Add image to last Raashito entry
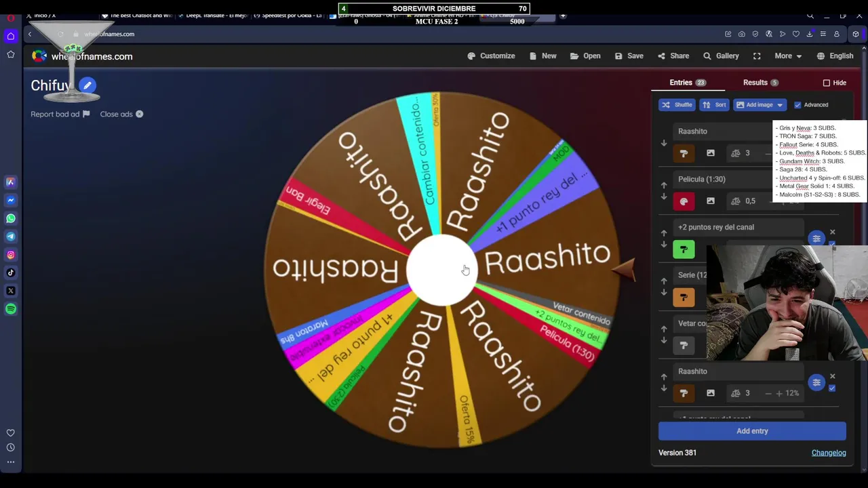Image resolution: width=868 pixels, height=488 pixels. click(711, 393)
